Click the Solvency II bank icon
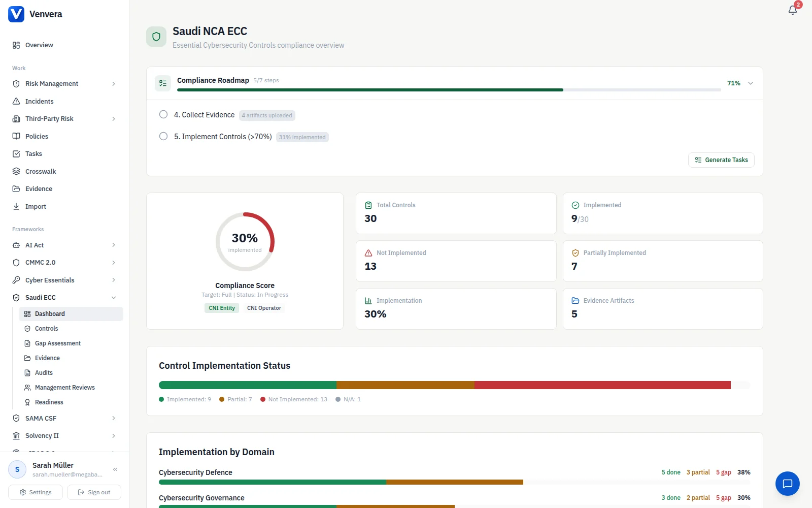The height and width of the screenshot is (508, 812). click(16, 436)
